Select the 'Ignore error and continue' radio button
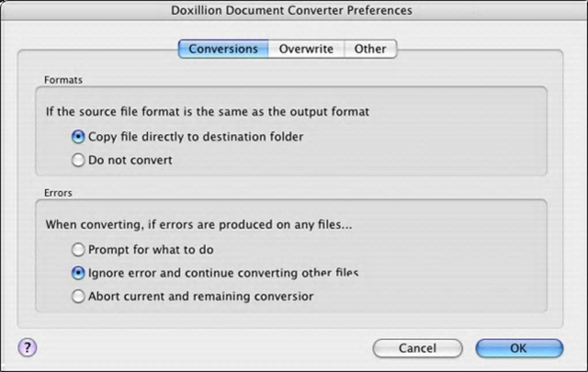The height and width of the screenshot is (372, 588). (78, 273)
